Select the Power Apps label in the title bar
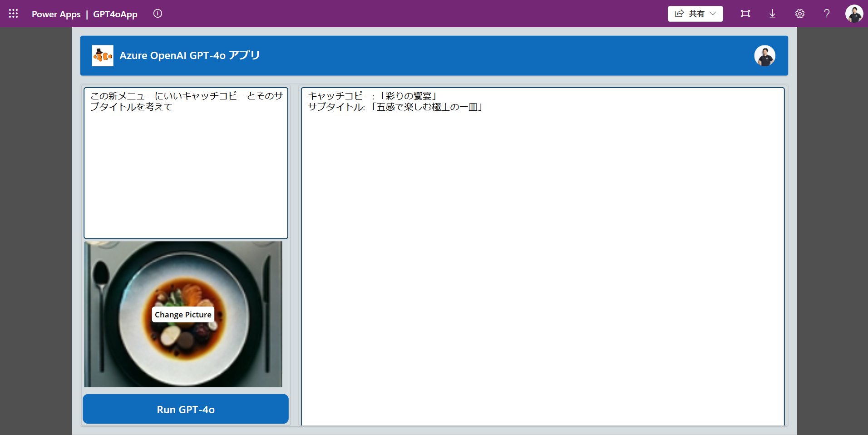The height and width of the screenshot is (435, 868). click(55, 14)
